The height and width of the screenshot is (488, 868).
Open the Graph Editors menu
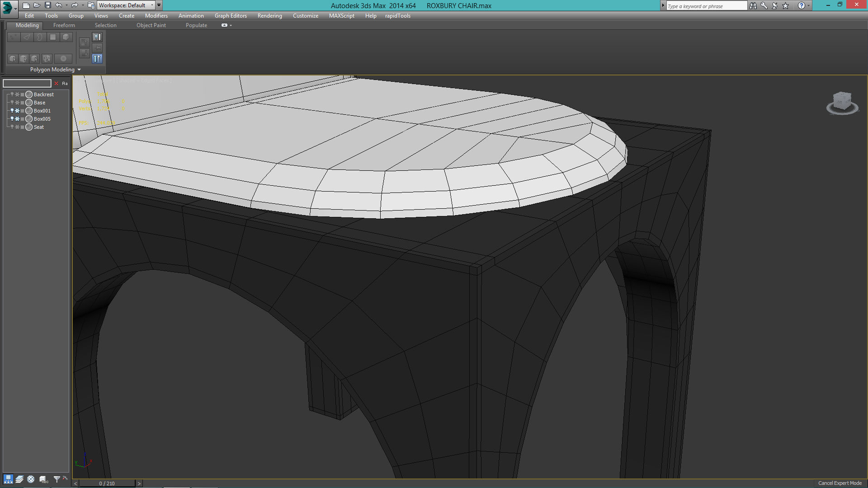231,16
